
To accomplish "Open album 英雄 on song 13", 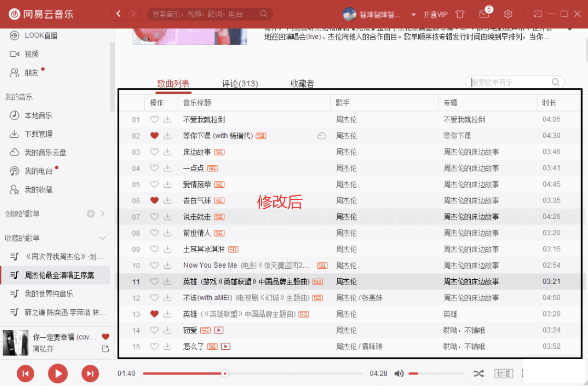I will point(450,314).
